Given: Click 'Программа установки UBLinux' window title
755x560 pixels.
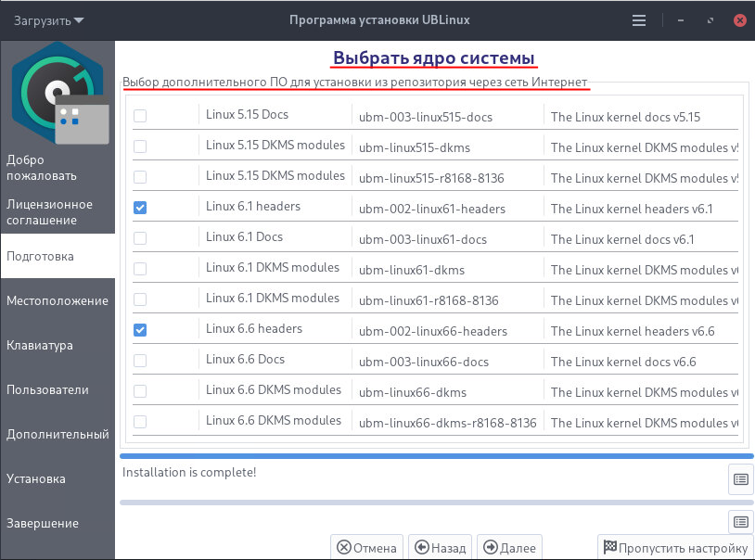Looking at the screenshot, I should tap(379, 19).
